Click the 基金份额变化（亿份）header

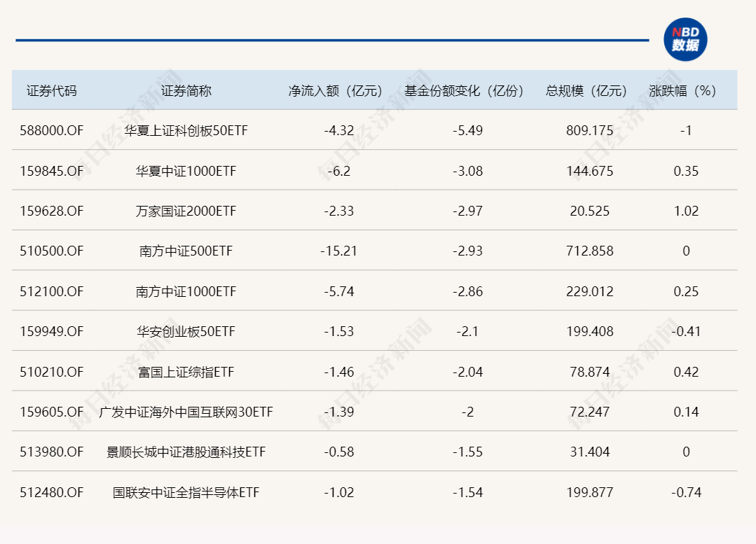462,90
